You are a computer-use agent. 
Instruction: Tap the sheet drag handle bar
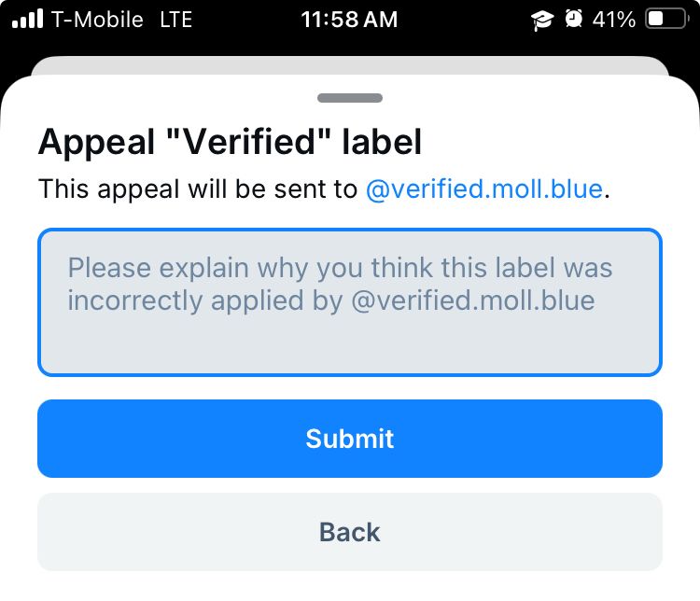tap(350, 98)
